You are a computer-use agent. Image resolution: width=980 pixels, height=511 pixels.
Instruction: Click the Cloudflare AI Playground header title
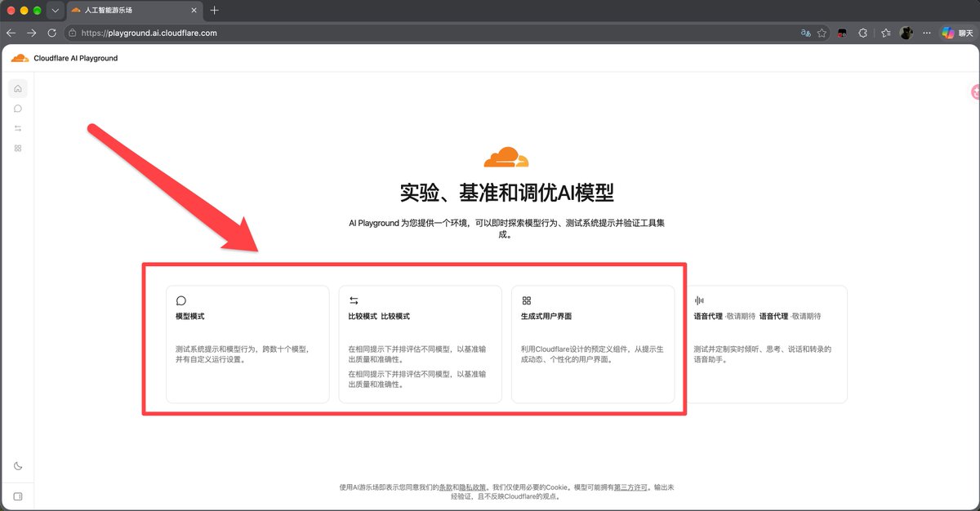tap(76, 58)
